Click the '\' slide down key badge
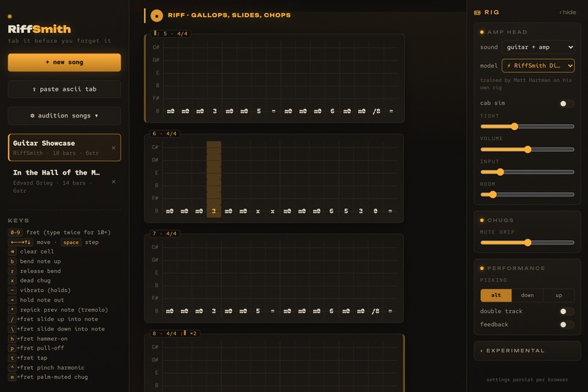This screenshot has width=588, height=392. coord(12,329)
